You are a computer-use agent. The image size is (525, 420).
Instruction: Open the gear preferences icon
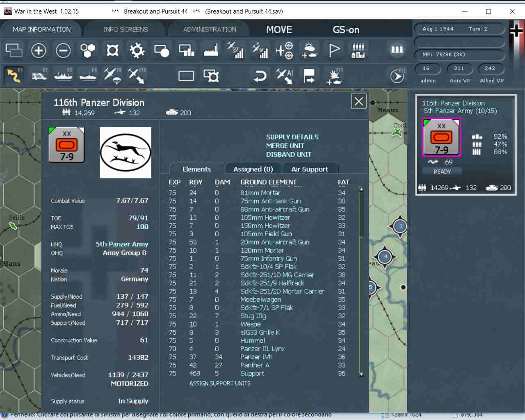(x=137, y=50)
